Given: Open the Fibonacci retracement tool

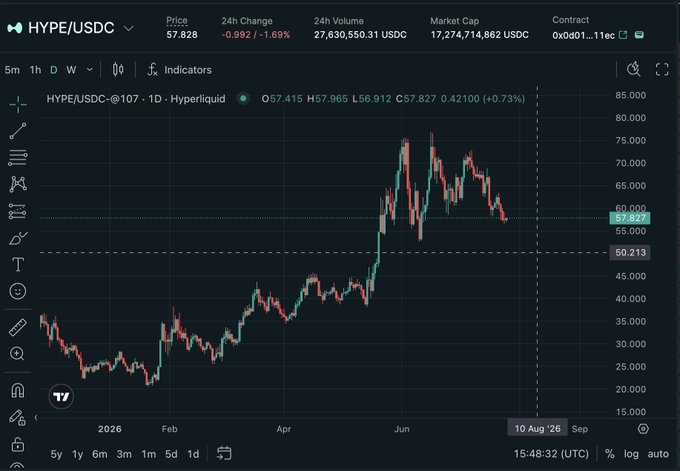Looking at the screenshot, I should point(18,158).
